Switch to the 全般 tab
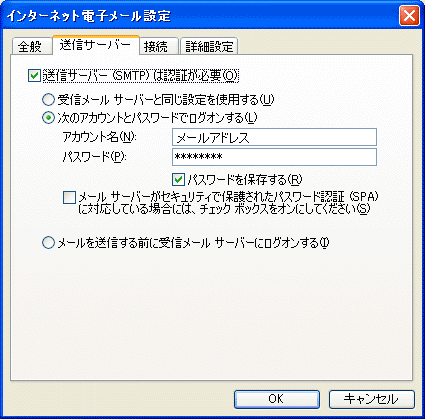This screenshot has height=419, width=425. point(31,46)
